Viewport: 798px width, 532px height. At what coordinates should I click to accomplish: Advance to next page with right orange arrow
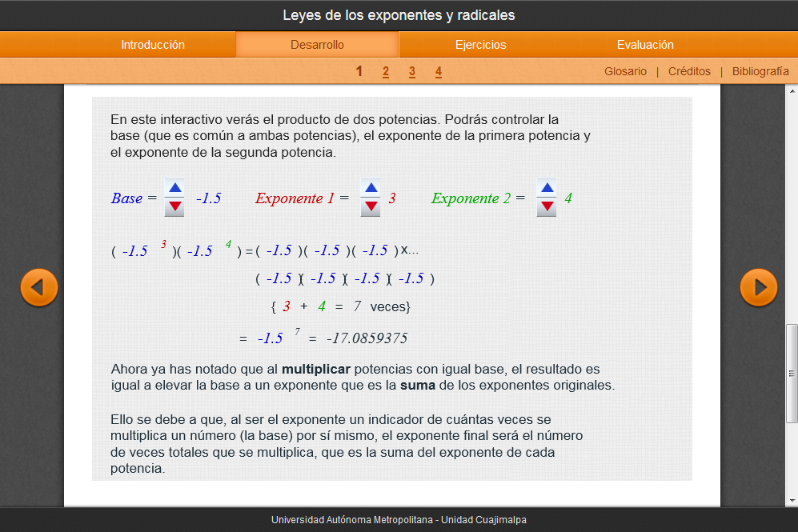tap(758, 288)
